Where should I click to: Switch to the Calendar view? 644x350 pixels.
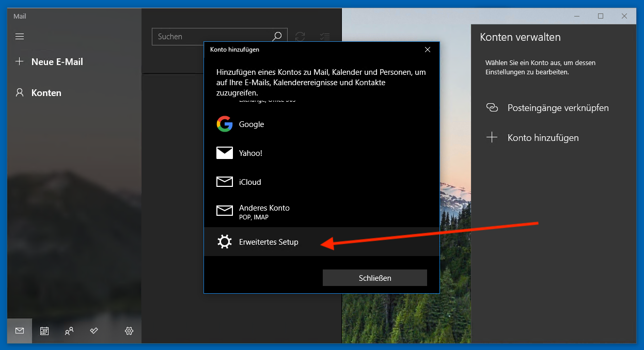[x=44, y=331]
